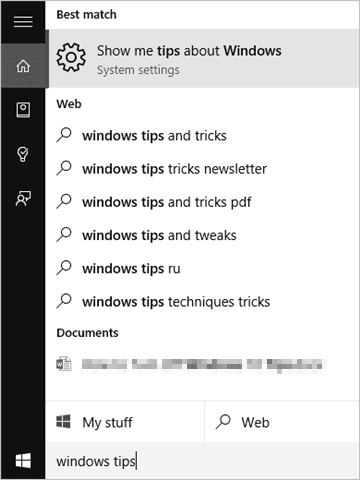Click the search icon beside 'windows tips ru'
The height and width of the screenshot is (480, 360).
[64, 268]
